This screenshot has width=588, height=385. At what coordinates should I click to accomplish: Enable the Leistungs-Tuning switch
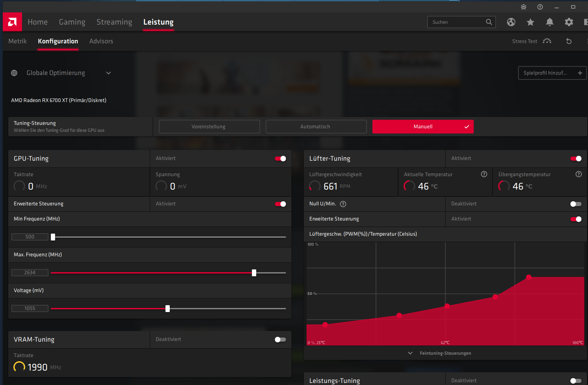coord(576,381)
